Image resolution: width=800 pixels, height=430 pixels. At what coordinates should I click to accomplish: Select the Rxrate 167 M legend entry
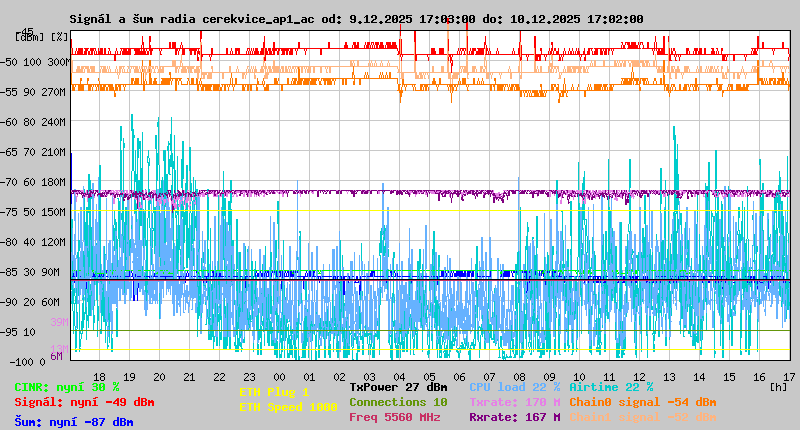tap(514, 417)
